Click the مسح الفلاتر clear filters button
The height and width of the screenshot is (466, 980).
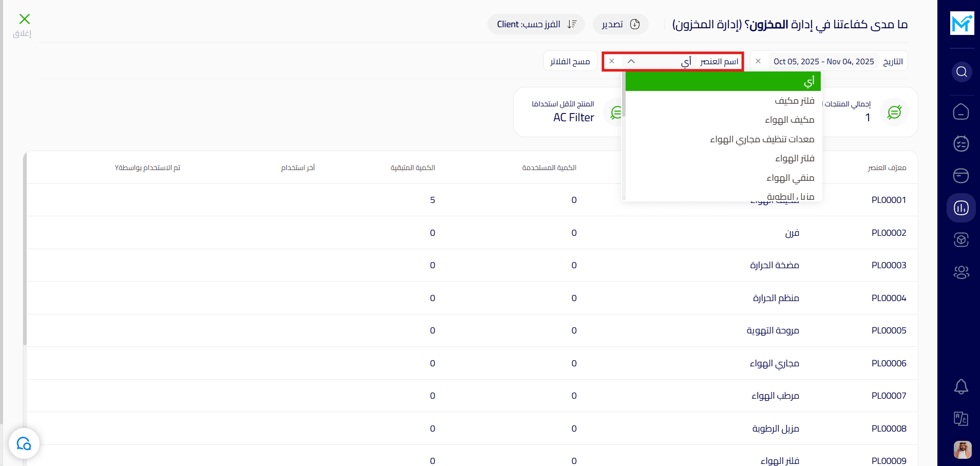[x=570, y=61]
